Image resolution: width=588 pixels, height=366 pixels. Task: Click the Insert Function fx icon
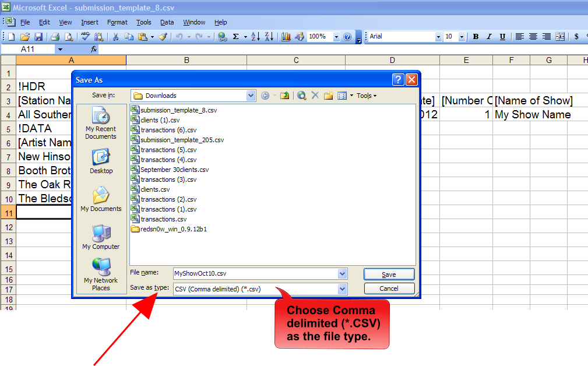click(x=94, y=49)
